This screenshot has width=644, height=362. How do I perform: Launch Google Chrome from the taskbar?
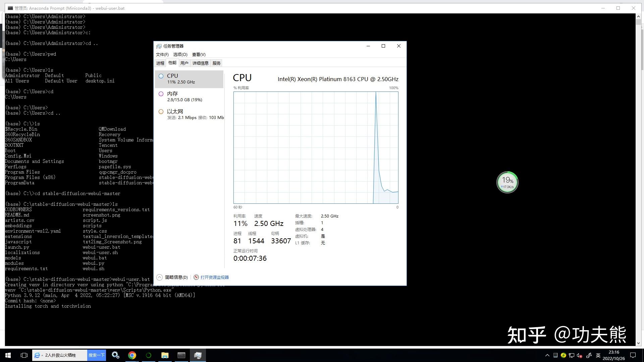click(x=132, y=355)
